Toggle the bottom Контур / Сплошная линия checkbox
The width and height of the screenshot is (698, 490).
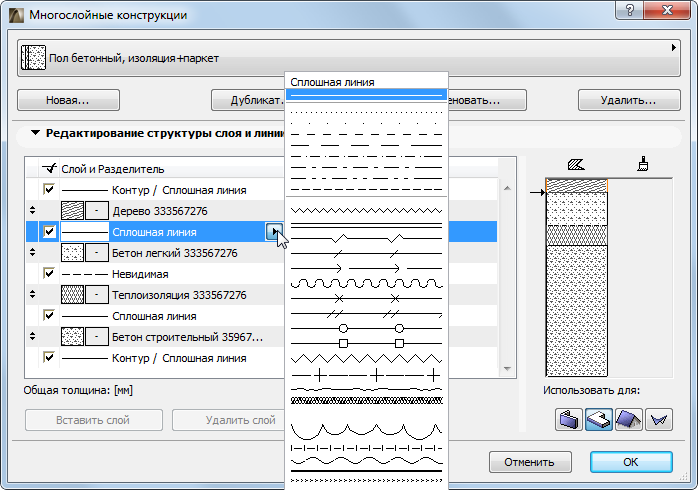[49, 357]
